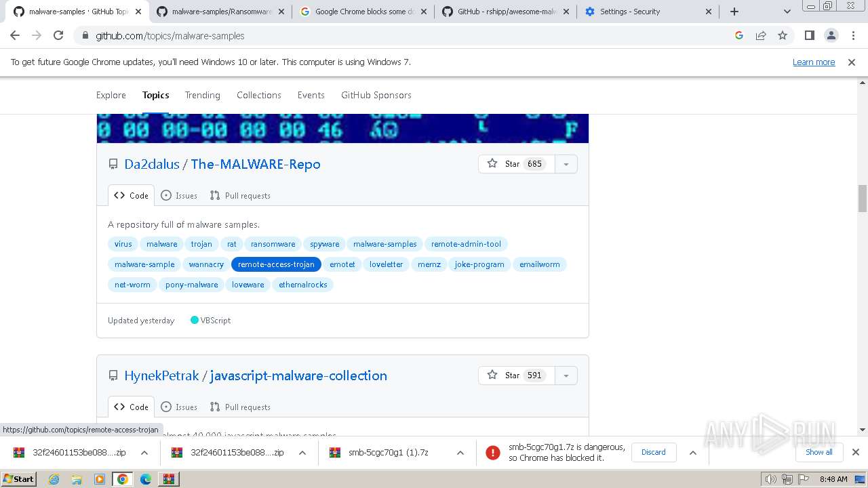Dismiss the Windows 7 update notice
Image resolution: width=868 pixels, height=488 pixels.
852,62
